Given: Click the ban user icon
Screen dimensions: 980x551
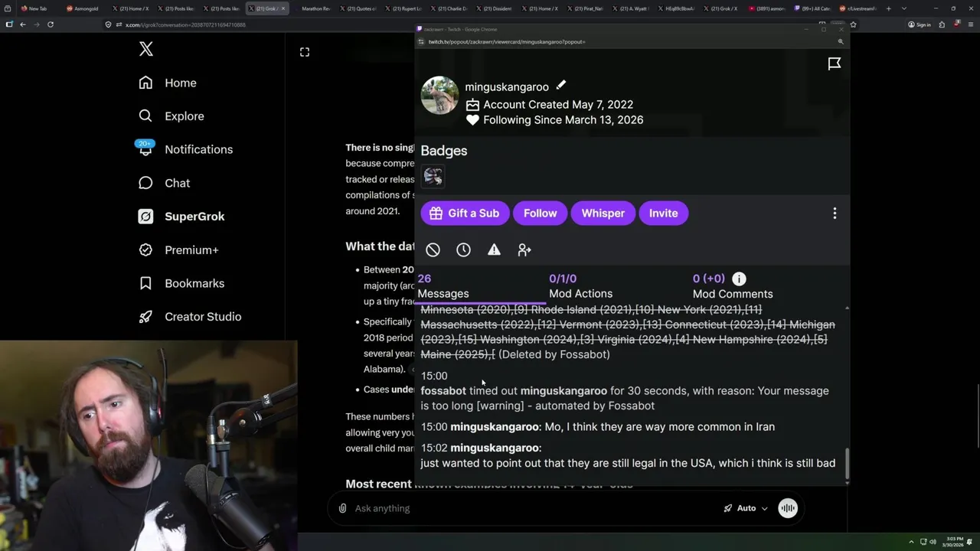Looking at the screenshot, I should (433, 249).
